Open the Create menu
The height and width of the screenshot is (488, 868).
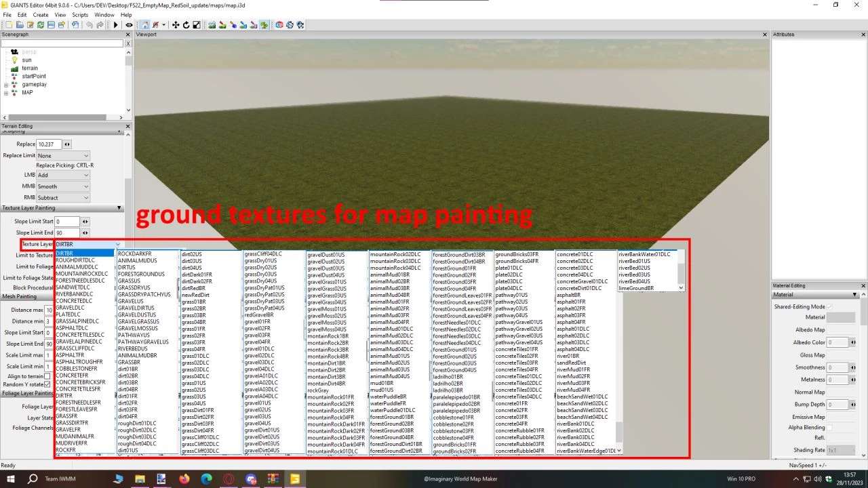pos(41,14)
